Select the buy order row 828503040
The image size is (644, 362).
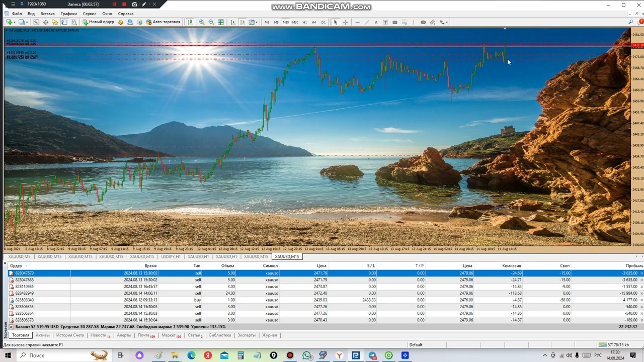(x=326, y=300)
